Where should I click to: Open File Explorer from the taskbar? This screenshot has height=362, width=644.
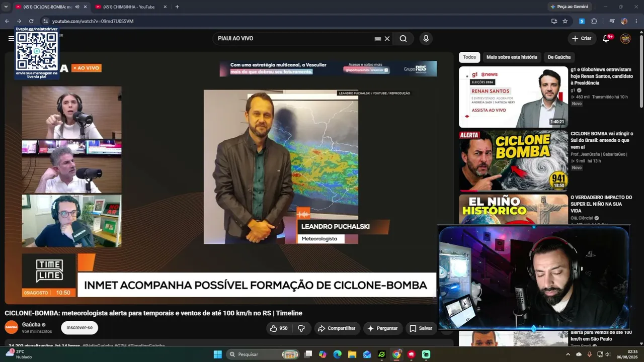tap(352, 354)
